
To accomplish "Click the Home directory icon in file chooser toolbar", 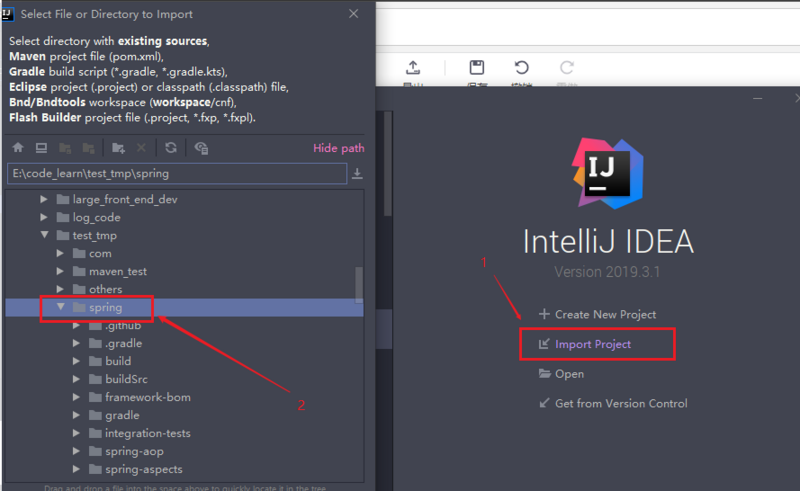I will click(x=18, y=148).
